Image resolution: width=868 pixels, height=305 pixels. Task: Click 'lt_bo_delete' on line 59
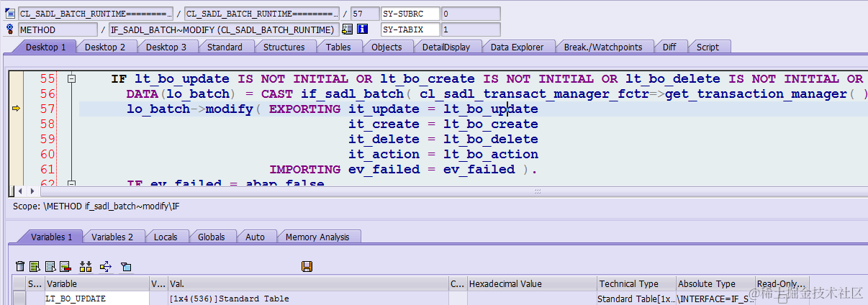pos(490,140)
